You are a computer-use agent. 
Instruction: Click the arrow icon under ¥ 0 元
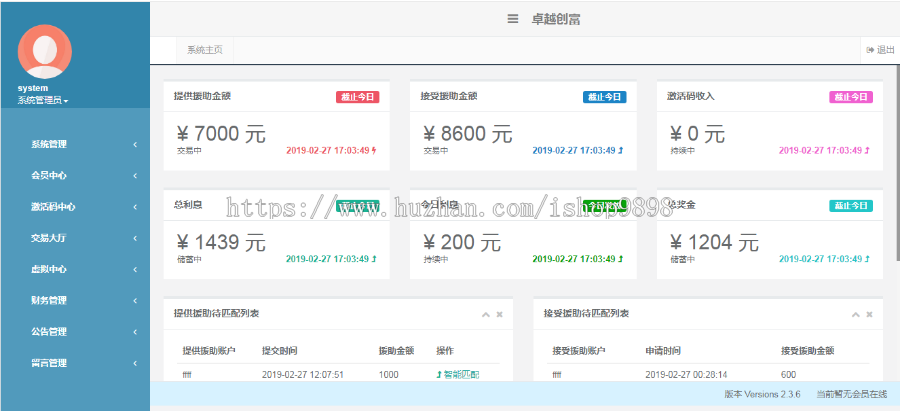tap(867, 151)
